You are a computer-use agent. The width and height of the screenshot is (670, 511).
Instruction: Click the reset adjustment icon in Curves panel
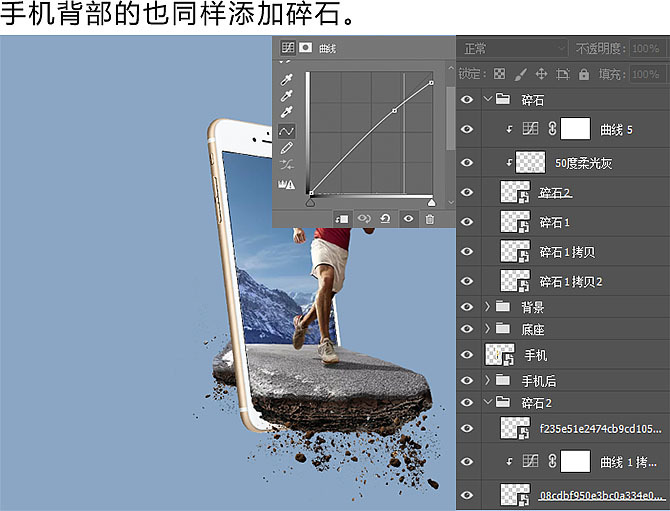386,218
